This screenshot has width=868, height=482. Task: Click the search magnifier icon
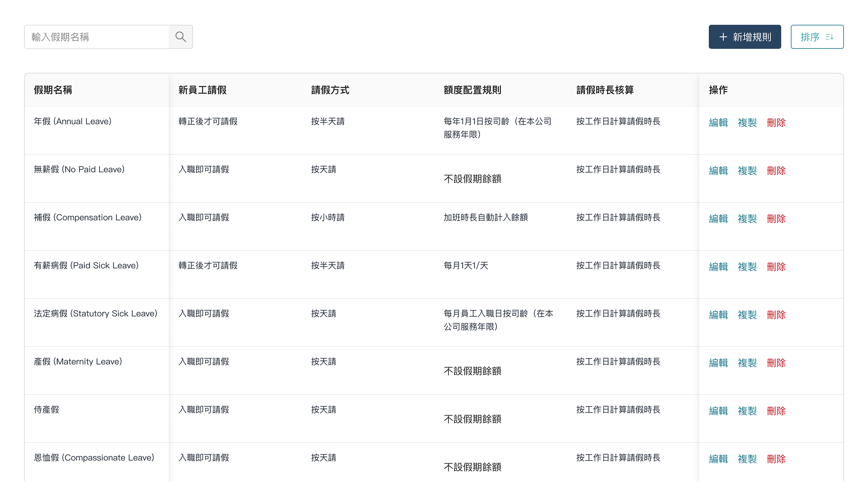181,37
